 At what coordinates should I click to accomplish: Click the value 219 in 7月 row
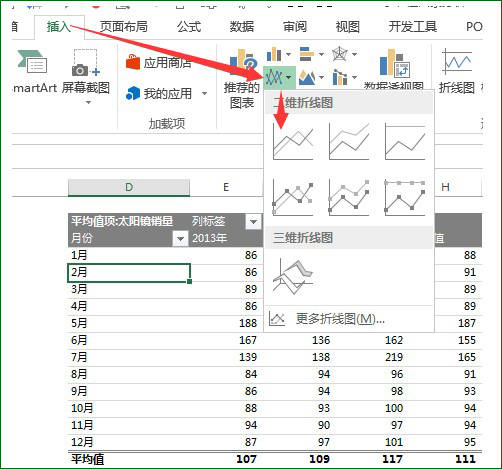pos(394,357)
